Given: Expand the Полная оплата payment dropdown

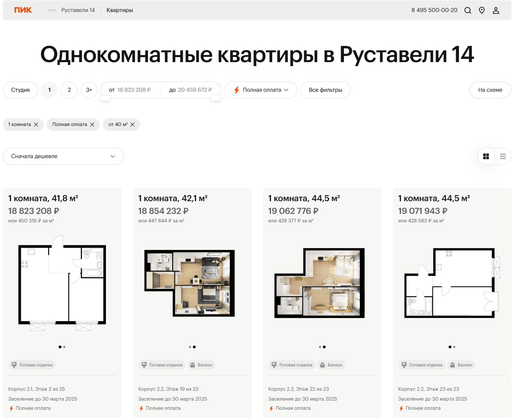Looking at the screenshot, I should tap(261, 90).
